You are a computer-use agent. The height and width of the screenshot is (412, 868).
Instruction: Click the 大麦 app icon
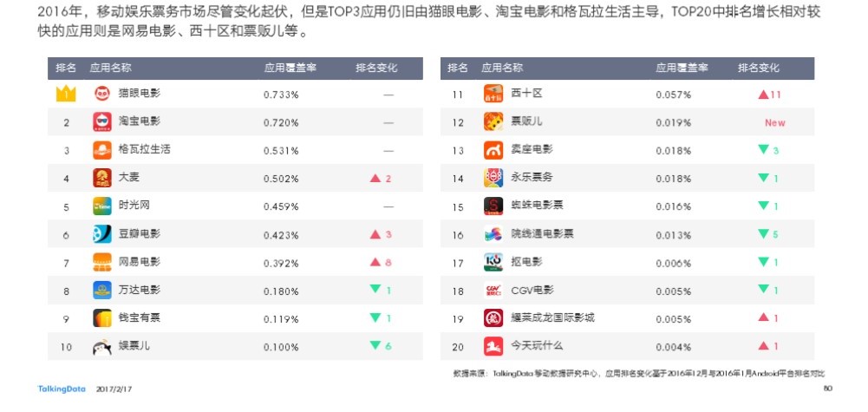pyautogui.click(x=101, y=178)
